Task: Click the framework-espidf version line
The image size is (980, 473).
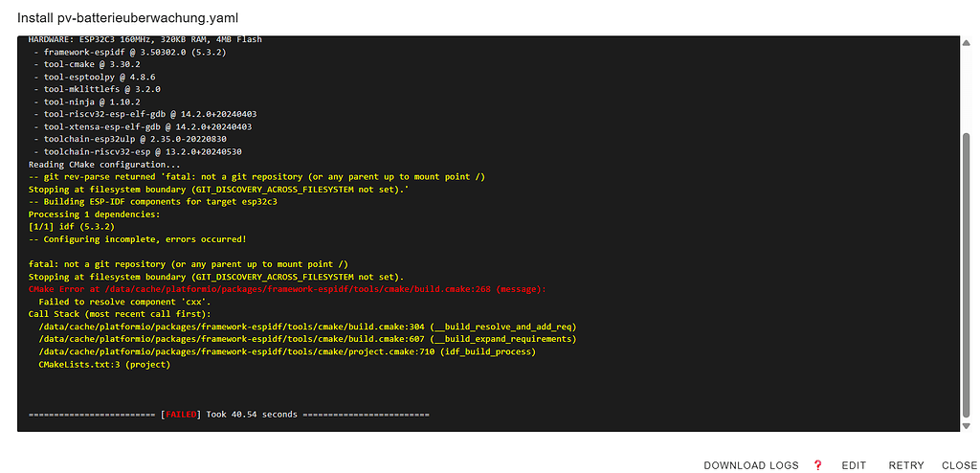Action: (130, 52)
